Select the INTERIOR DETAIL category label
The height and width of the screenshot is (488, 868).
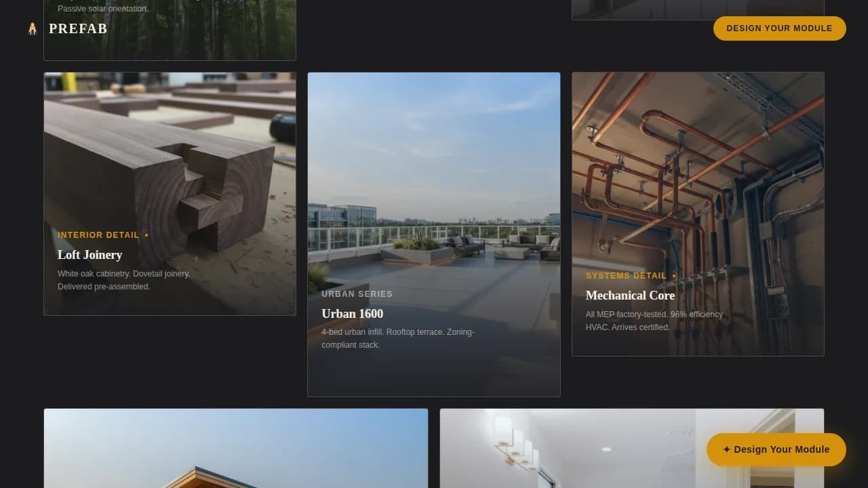(x=98, y=235)
